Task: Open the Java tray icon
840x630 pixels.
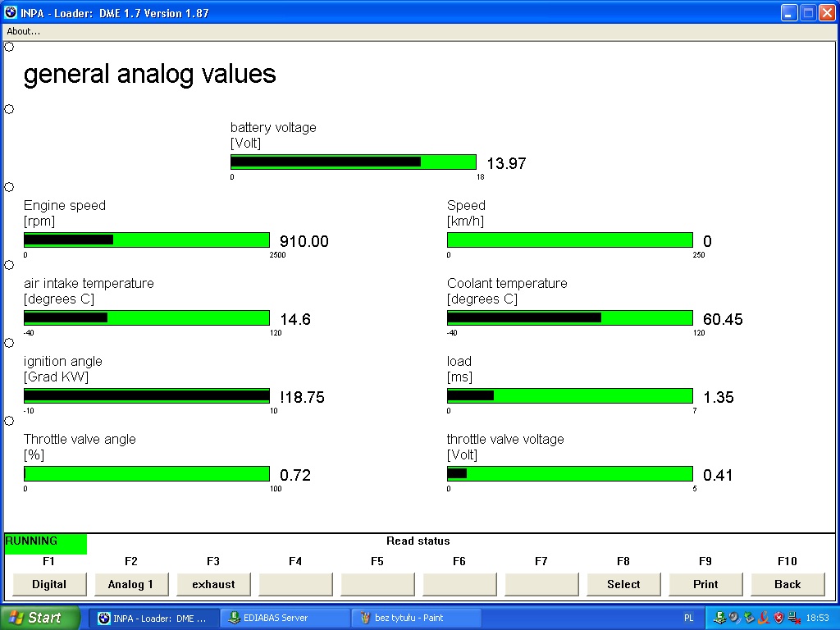Action: click(x=764, y=618)
